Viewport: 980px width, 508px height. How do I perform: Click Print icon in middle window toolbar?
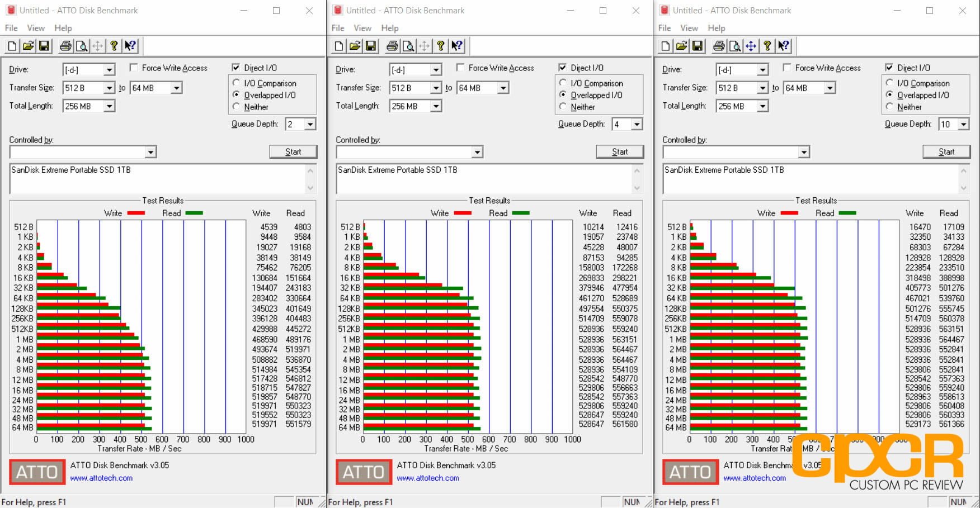392,46
